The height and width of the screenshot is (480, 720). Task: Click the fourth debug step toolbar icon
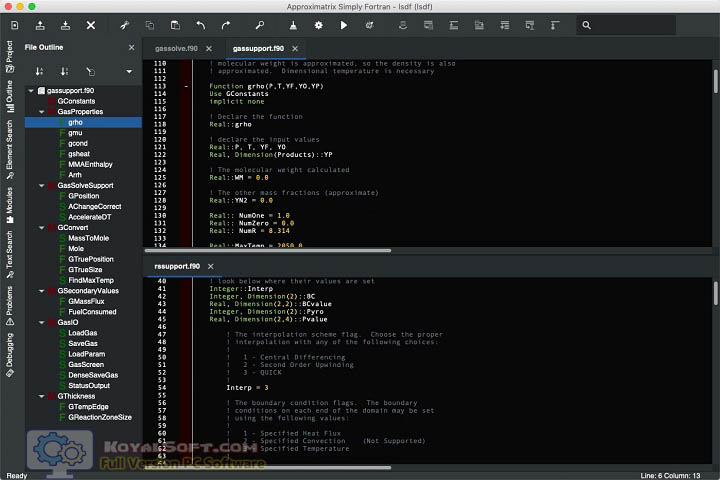pyautogui.click(x=479, y=25)
